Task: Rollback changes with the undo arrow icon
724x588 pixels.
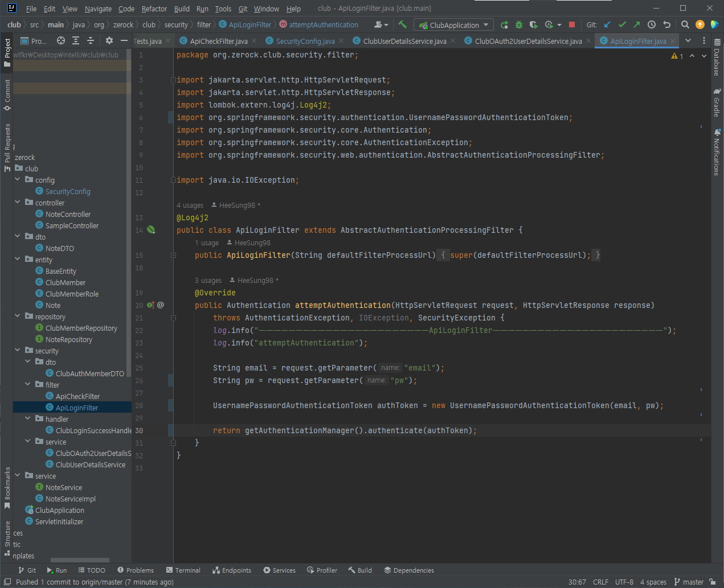Action: point(666,24)
